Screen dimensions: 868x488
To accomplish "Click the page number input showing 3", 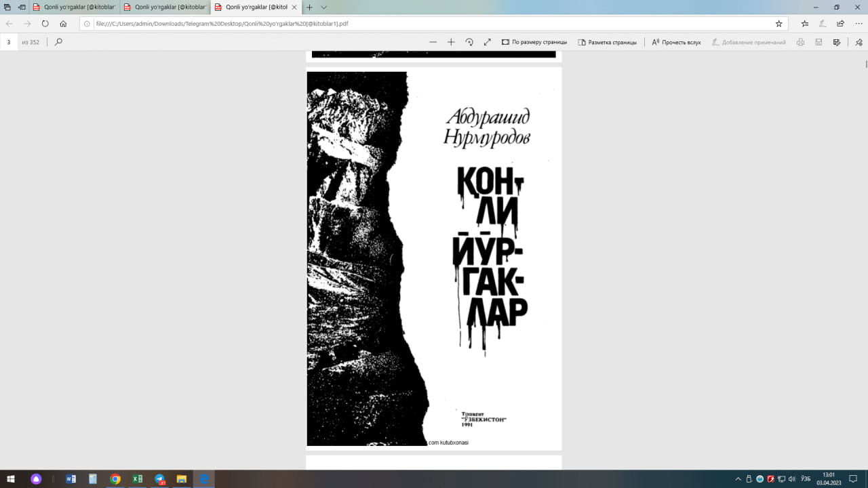I will click(8, 42).
